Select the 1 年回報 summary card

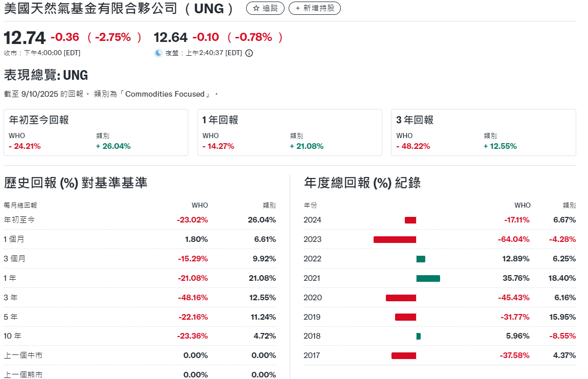coord(290,132)
